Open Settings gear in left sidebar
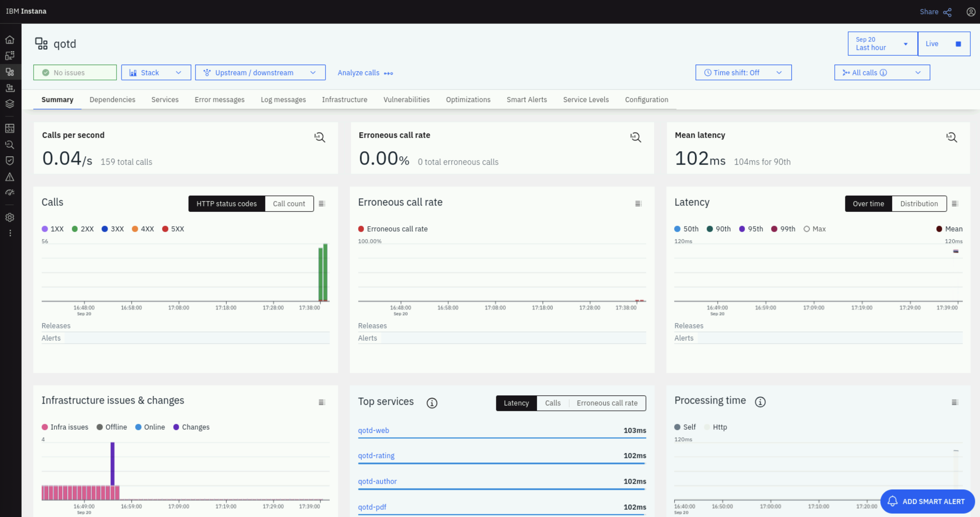 pyautogui.click(x=10, y=217)
